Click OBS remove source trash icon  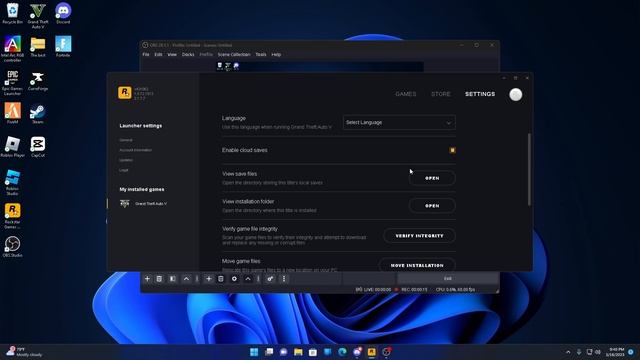[221, 279]
